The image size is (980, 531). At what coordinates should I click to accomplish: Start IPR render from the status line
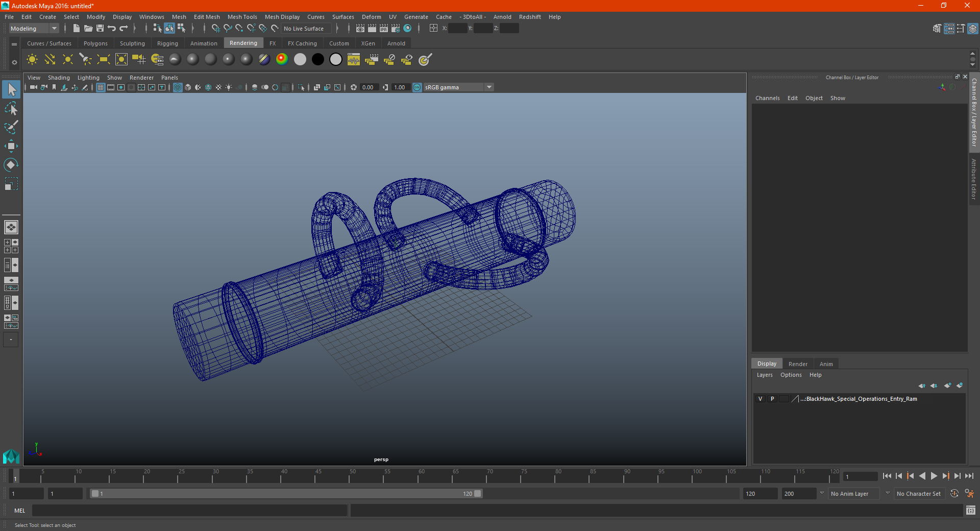pos(384,29)
